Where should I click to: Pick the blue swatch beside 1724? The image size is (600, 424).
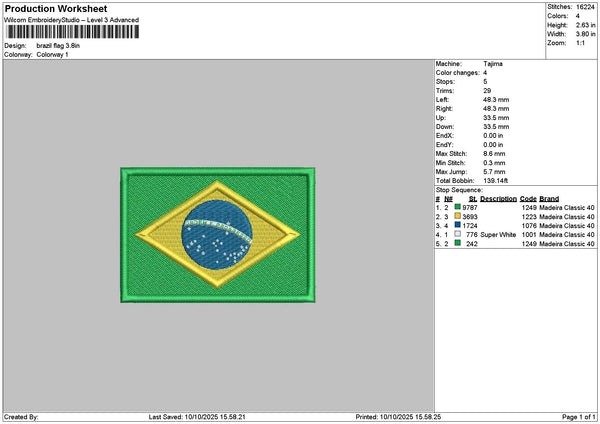tap(457, 225)
